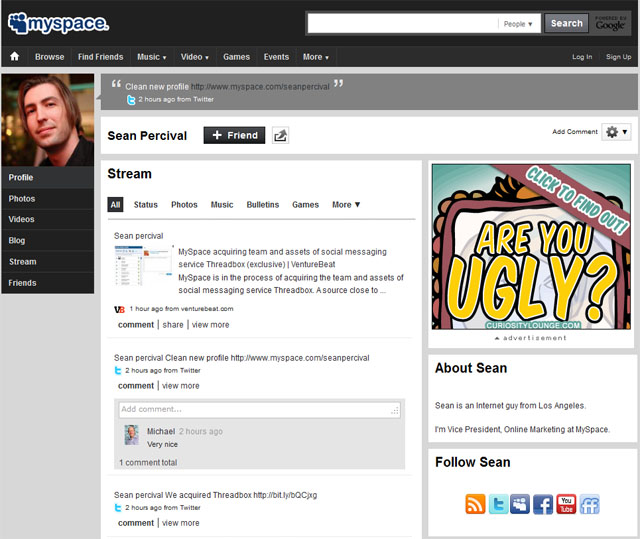Click the Add Comment link
The image size is (640, 539).
tap(575, 131)
